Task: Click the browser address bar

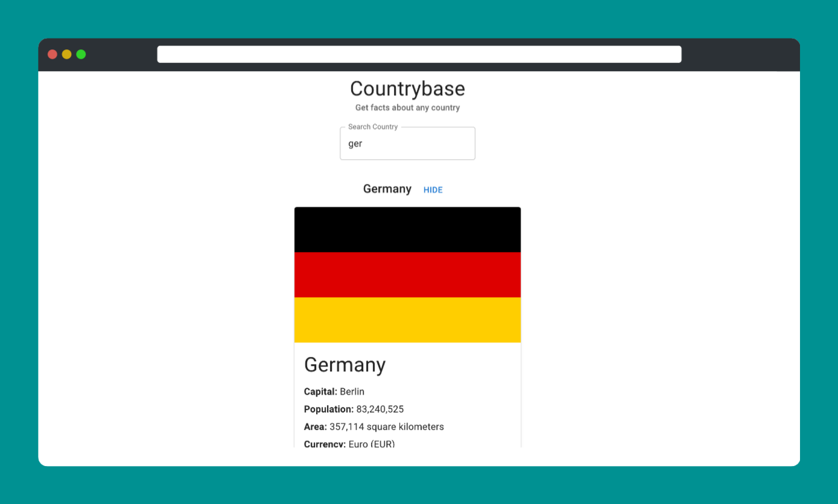Action: click(419, 54)
